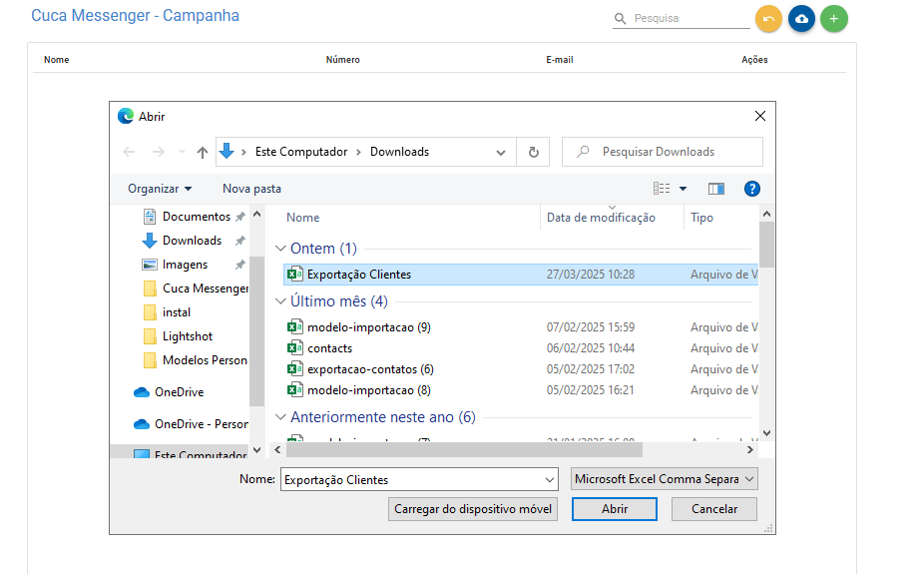Click the Excel icon of exportacao-contatos (6)
Viewport: 924px width, 574px height.
coord(294,369)
